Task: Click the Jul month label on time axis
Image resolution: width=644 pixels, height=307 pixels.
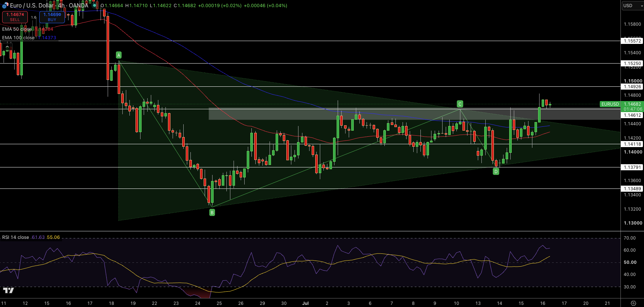Action: (x=306, y=303)
